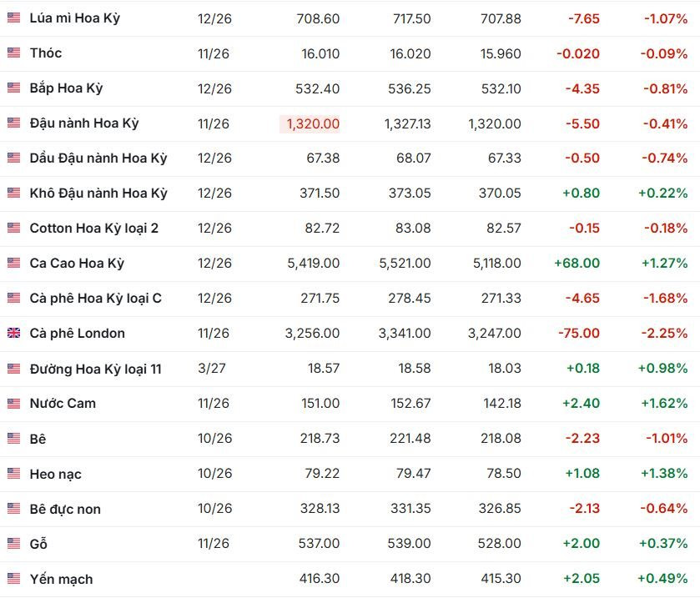Click the change value +2.05

(582, 578)
